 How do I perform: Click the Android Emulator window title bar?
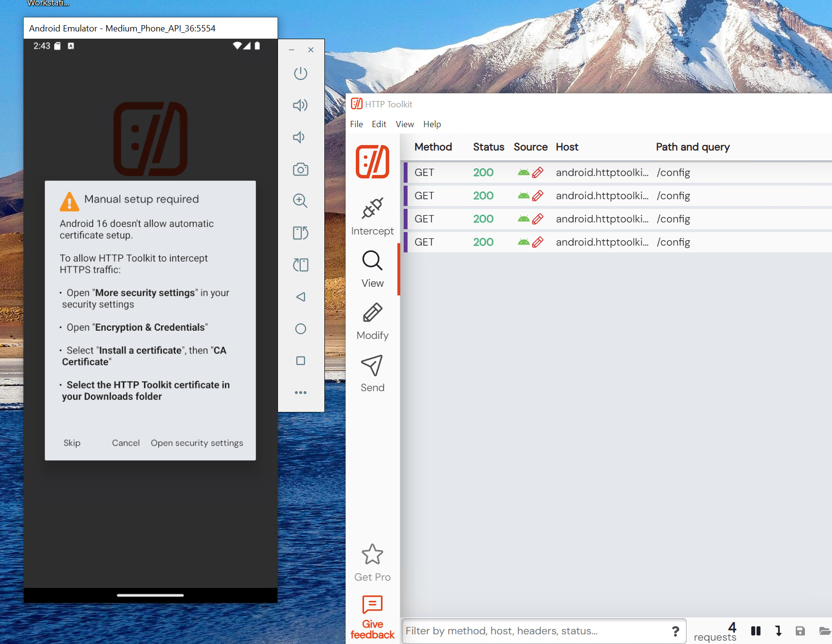(150, 28)
